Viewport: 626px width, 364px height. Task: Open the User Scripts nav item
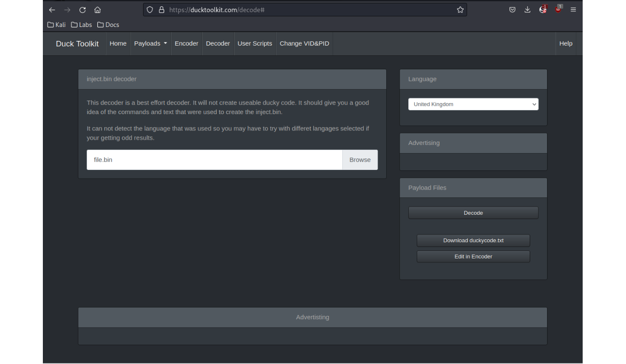[255, 43]
